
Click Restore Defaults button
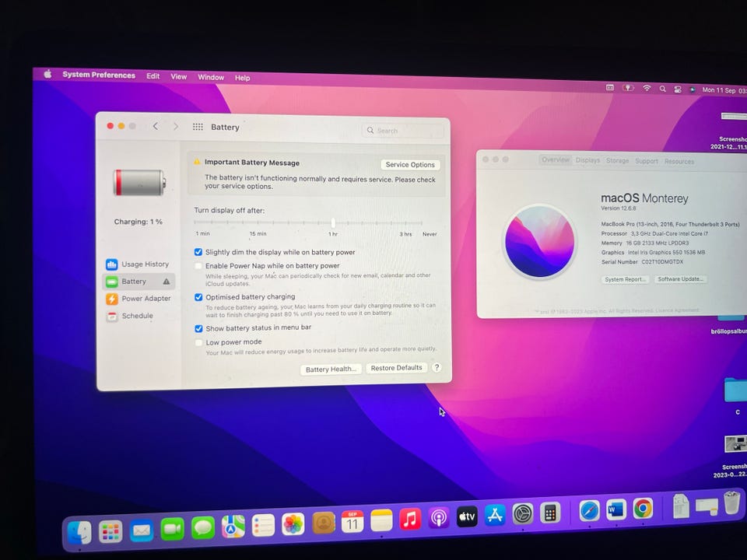point(396,368)
